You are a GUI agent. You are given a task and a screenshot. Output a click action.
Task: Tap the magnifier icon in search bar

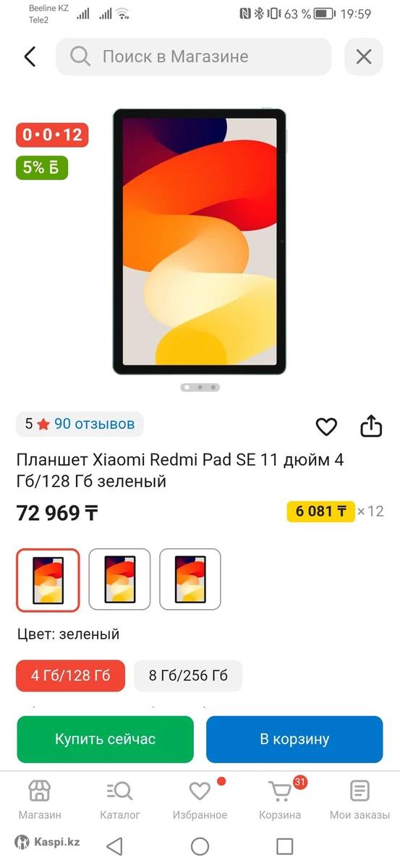click(80, 57)
